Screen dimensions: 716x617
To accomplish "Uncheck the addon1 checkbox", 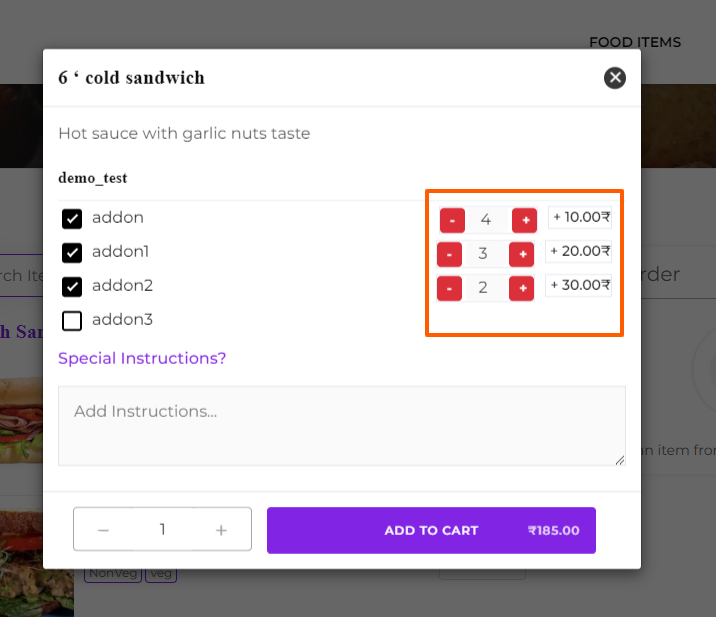I will coord(72,253).
